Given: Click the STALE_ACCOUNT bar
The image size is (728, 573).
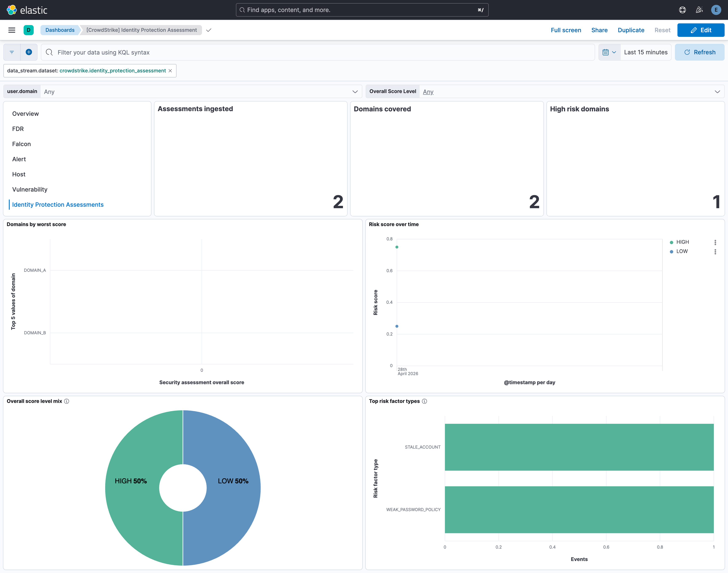Looking at the screenshot, I should pos(579,447).
